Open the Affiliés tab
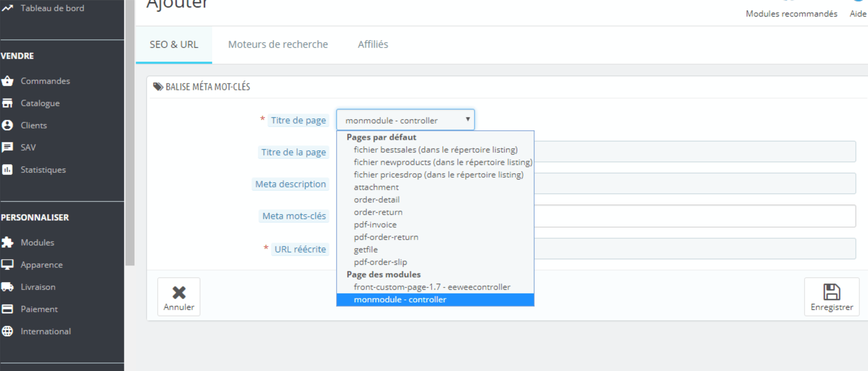The width and height of the screenshot is (868, 371). click(x=373, y=44)
